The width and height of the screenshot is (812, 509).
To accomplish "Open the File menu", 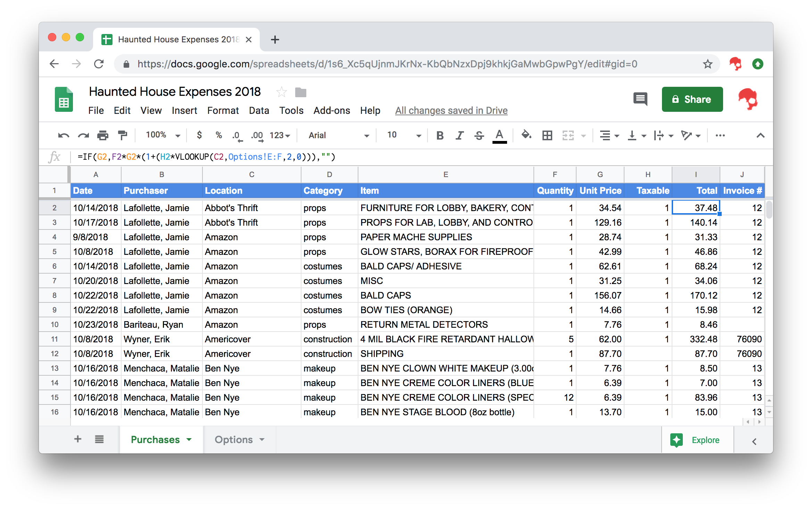I will (96, 110).
